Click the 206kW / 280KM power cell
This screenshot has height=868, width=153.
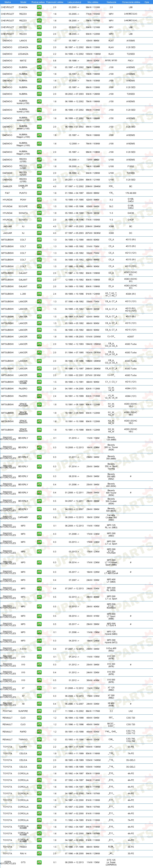[93, 369]
